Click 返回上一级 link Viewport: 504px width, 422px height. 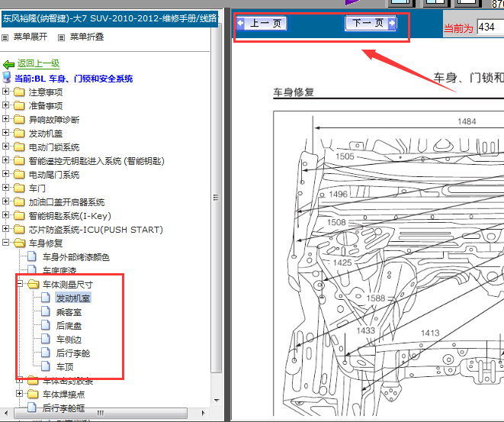(x=38, y=63)
